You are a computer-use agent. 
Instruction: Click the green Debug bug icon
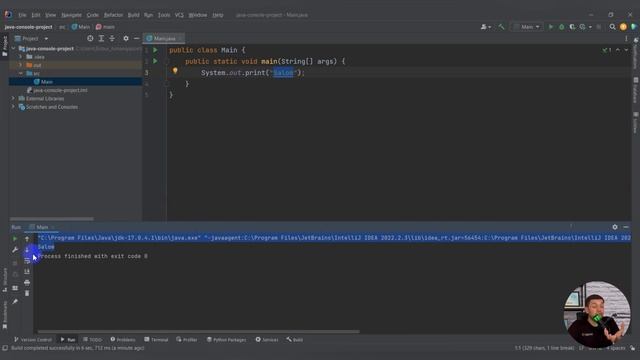pyautogui.click(x=562, y=27)
